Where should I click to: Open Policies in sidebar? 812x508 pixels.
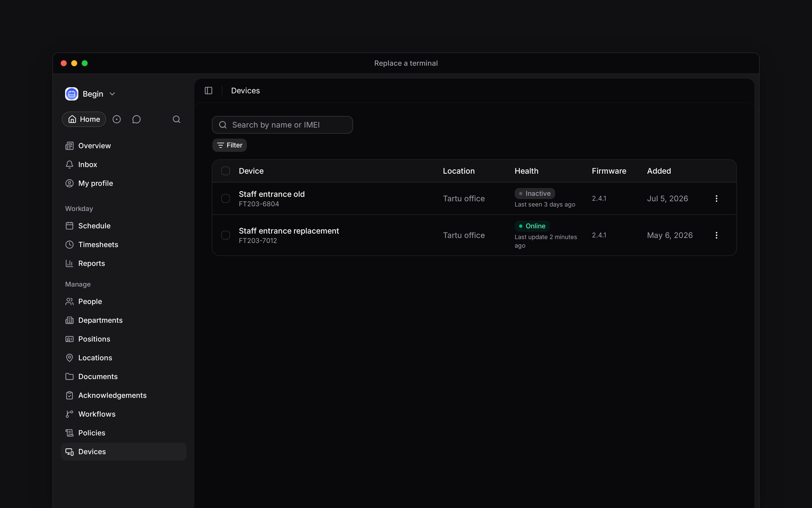[x=123, y=433]
